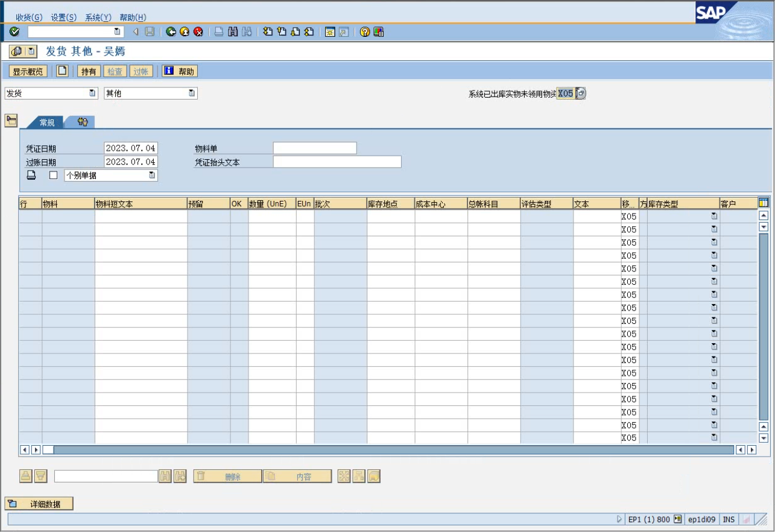Toggle the print checkbox beside 个别单据
The width and height of the screenshot is (775, 532).
coord(54,175)
